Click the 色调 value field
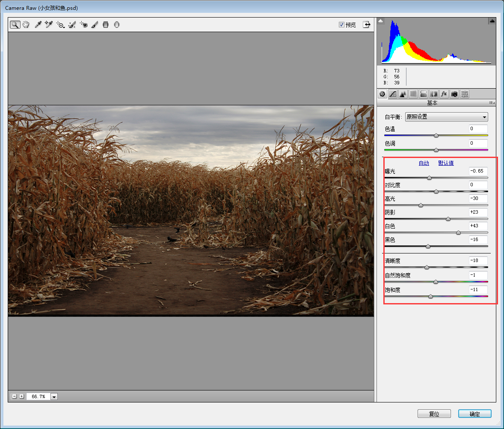This screenshot has height=429, width=504. coord(478,143)
